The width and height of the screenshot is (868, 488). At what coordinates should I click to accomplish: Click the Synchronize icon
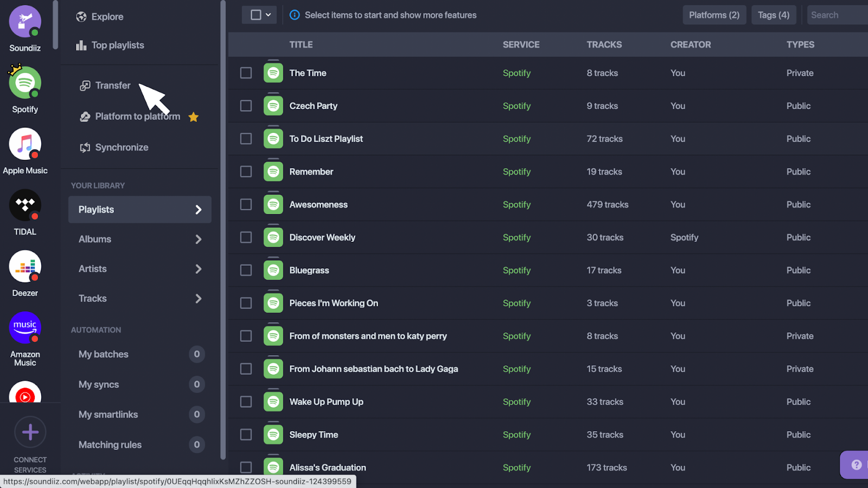[85, 147]
